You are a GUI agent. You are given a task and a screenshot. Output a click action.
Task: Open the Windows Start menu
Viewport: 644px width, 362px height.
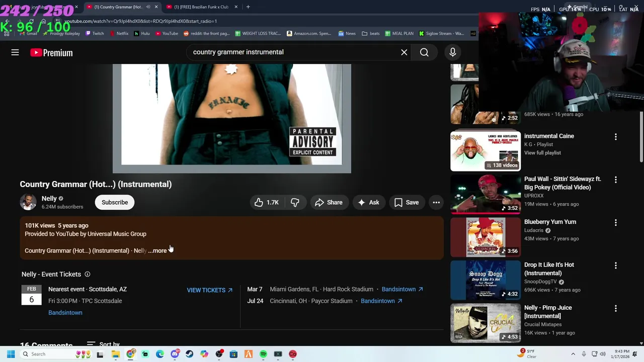tap(11, 354)
